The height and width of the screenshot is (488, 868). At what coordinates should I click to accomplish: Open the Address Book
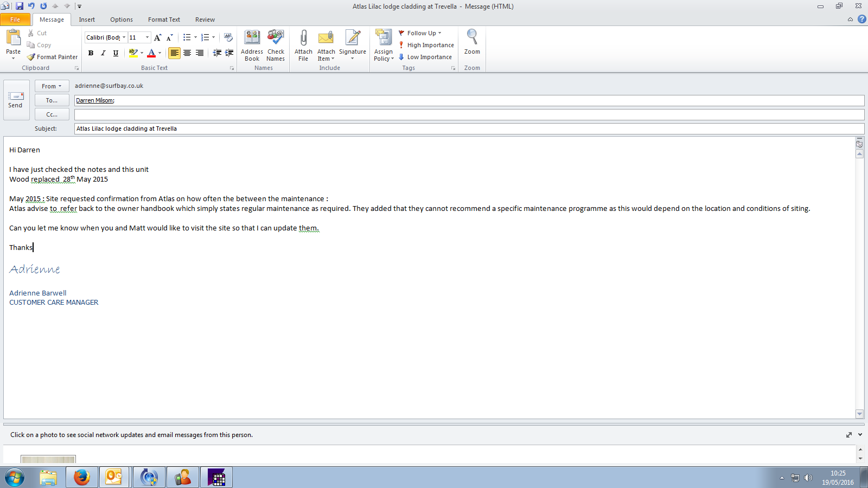tap(252, 46)
